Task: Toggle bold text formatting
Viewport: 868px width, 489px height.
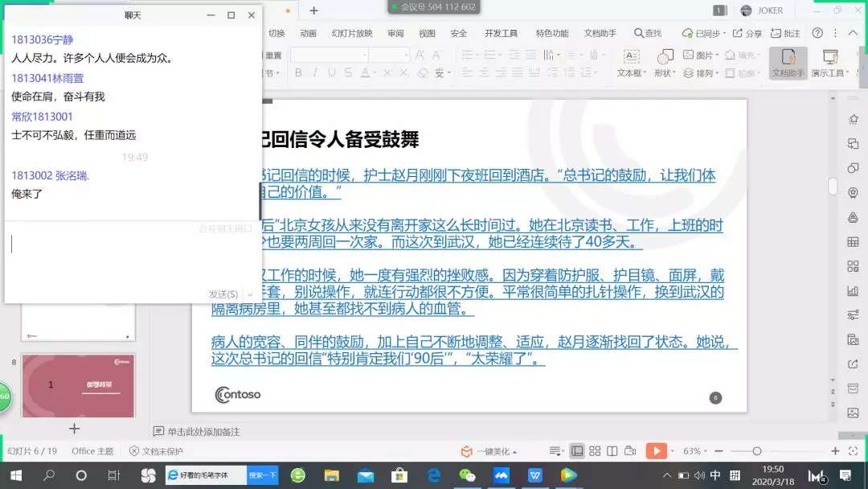Action: coord(298,73)
